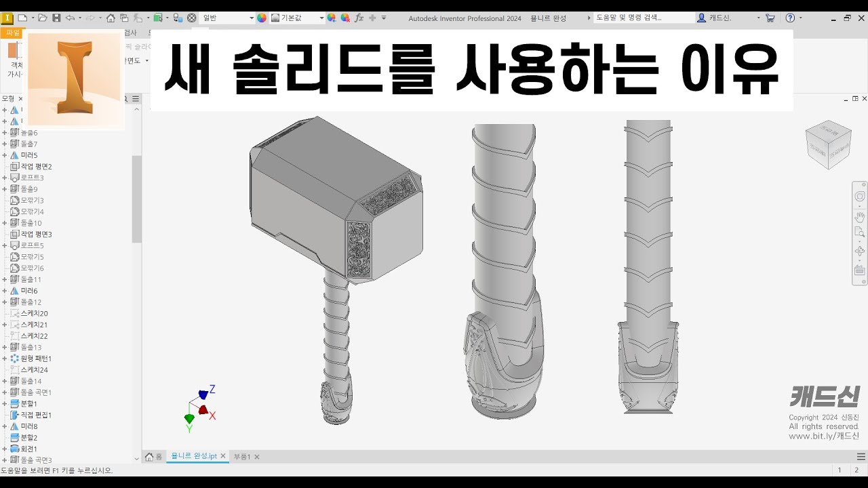
Task: Expand the 돌출10 feature node
Action: (x=5, y=223)
